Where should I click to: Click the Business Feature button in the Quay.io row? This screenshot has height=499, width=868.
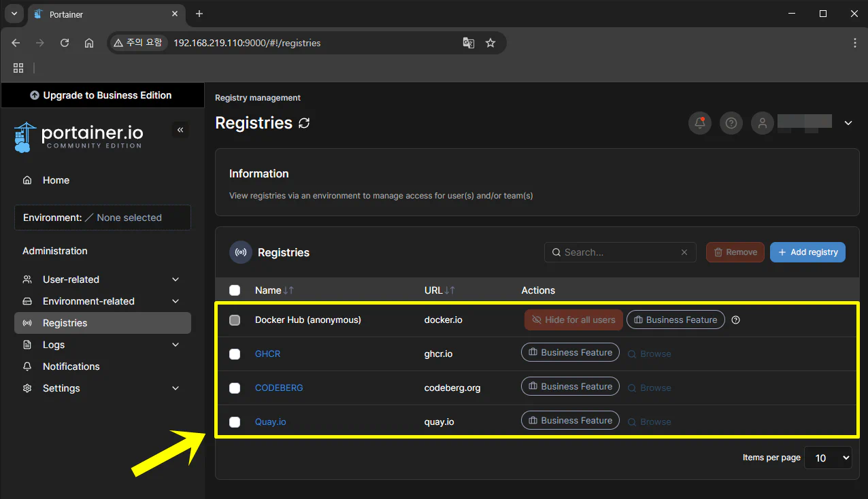point(570,420)
